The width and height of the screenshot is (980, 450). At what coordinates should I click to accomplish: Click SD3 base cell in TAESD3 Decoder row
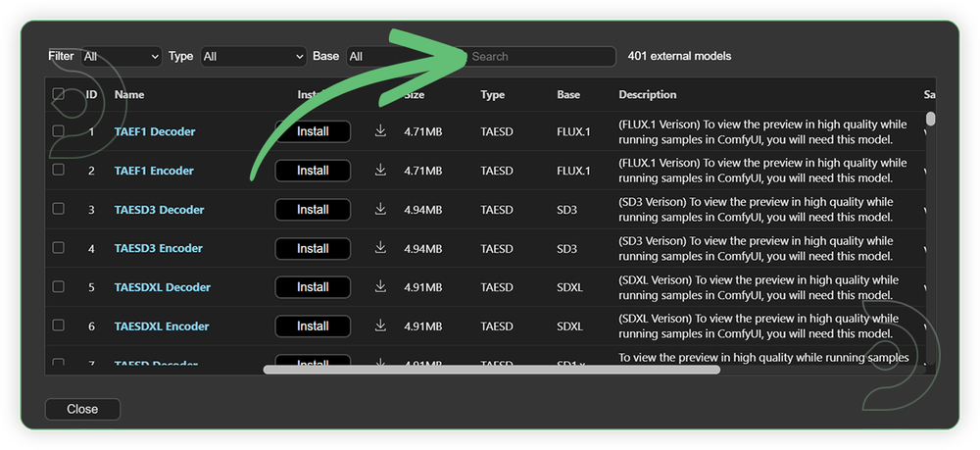coord(566,210)
